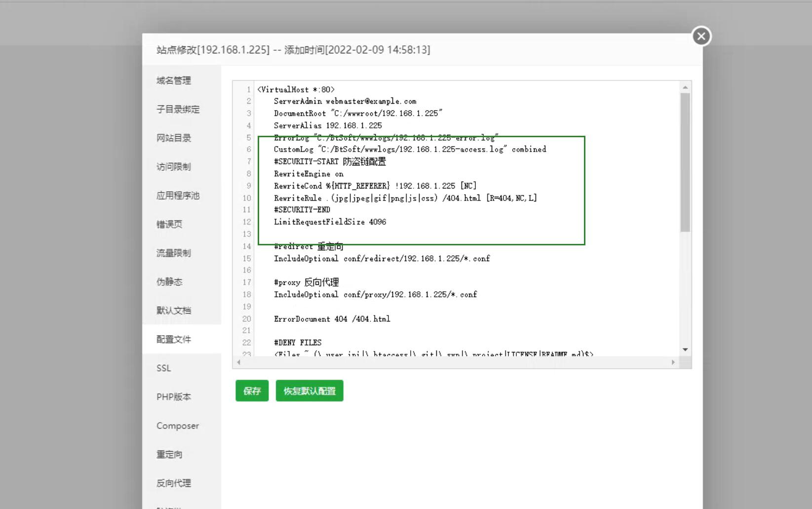Open the Composer tab
This screenshot has width=812, height=509.
(178, 426)
